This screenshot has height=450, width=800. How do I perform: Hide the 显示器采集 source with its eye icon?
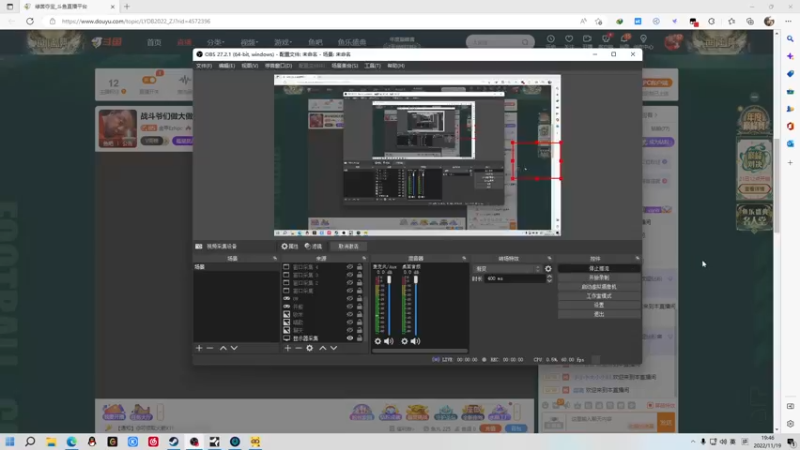coord(349,338)
